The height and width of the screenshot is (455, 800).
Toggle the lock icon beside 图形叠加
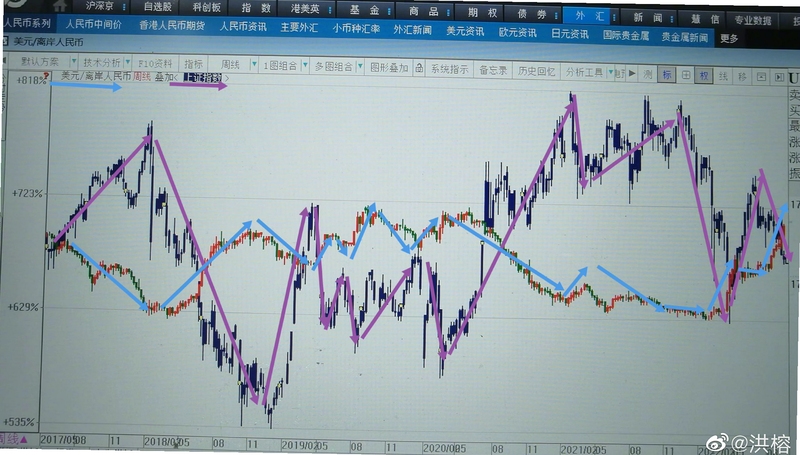point(419,68)
